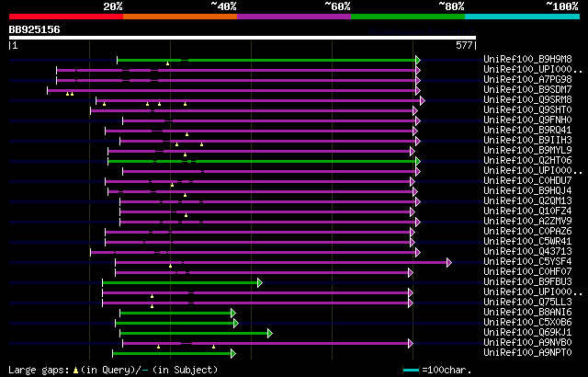Select the query name BB925156
This screenshot has height=377, width=588.
(x=35, y=29)
